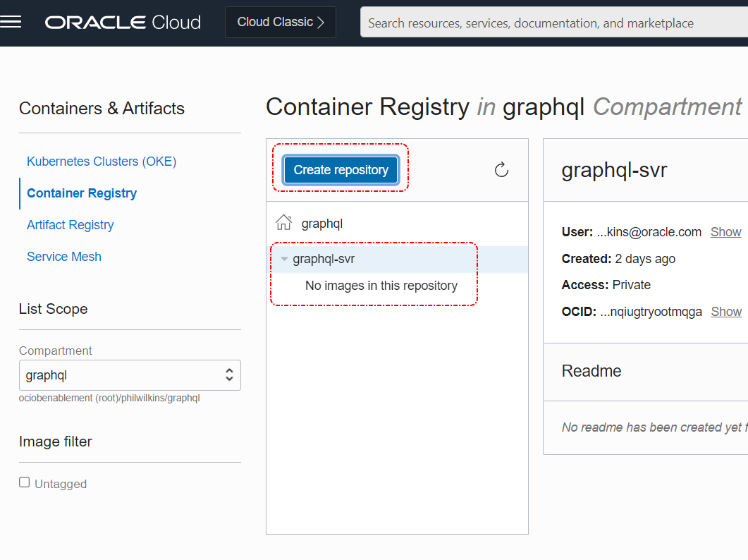The width and height of the screenshot is (748, 560).
Task: Reveal the full OCID via Show
Action: (x=725, y=312)
